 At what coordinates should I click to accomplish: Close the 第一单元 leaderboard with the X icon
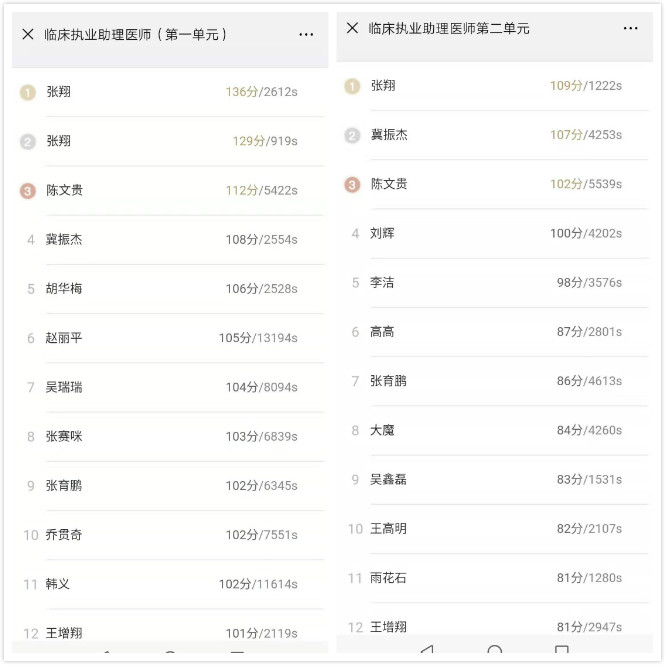tap(28, 34)
